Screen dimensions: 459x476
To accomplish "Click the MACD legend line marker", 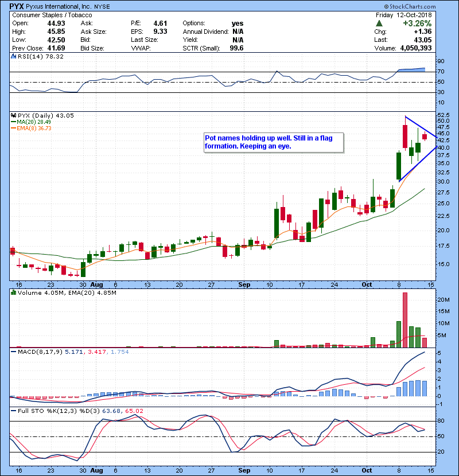I will (13, 352).
